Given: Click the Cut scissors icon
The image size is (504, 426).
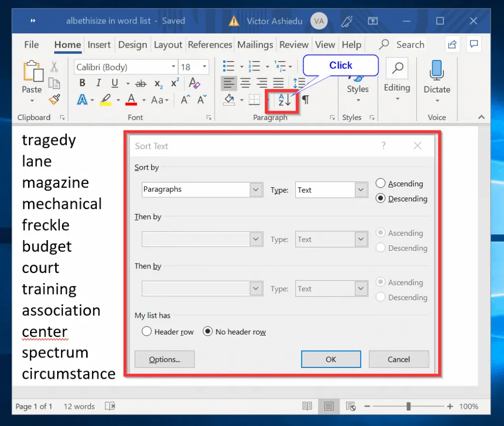Looking at the screenshot, I should click(54, 67).
